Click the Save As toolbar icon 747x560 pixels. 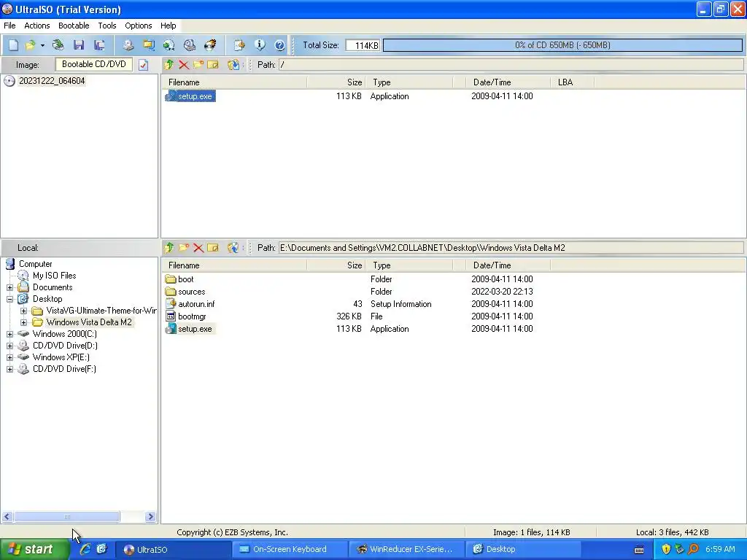click(x=99, y=45)
